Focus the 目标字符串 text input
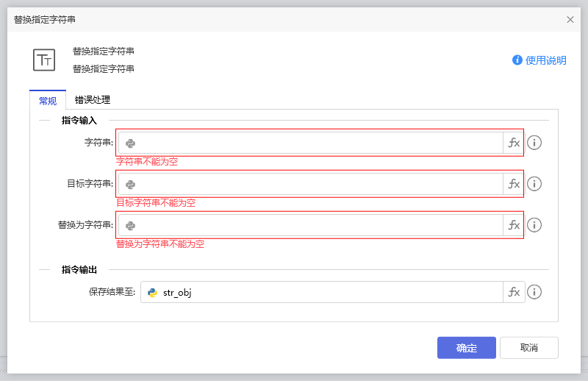The height and width of the screenshot is (381, 588). pyautogui.click(x=316, y=184)
